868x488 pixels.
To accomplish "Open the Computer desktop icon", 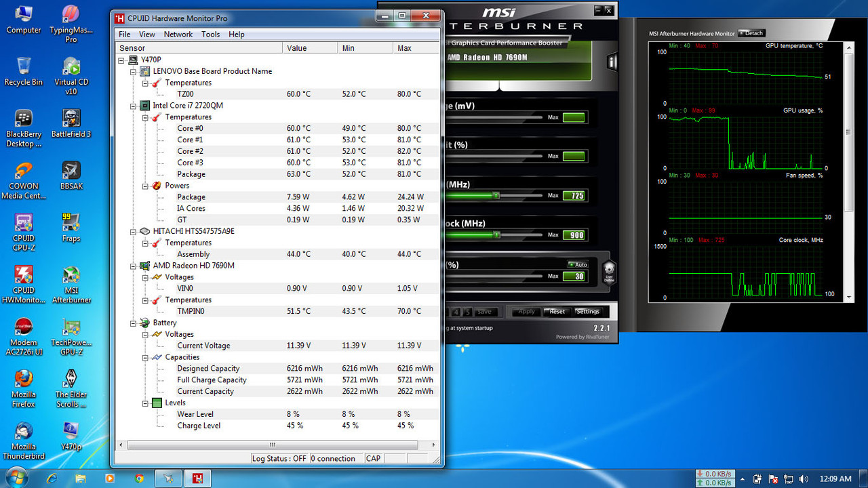I will [24, 19].
